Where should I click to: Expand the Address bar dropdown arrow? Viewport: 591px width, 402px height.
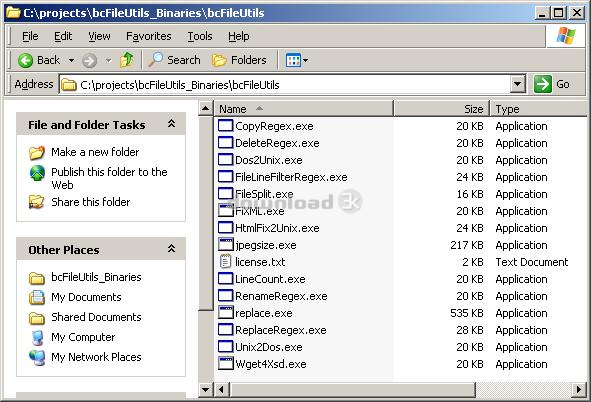coord(518,84)
